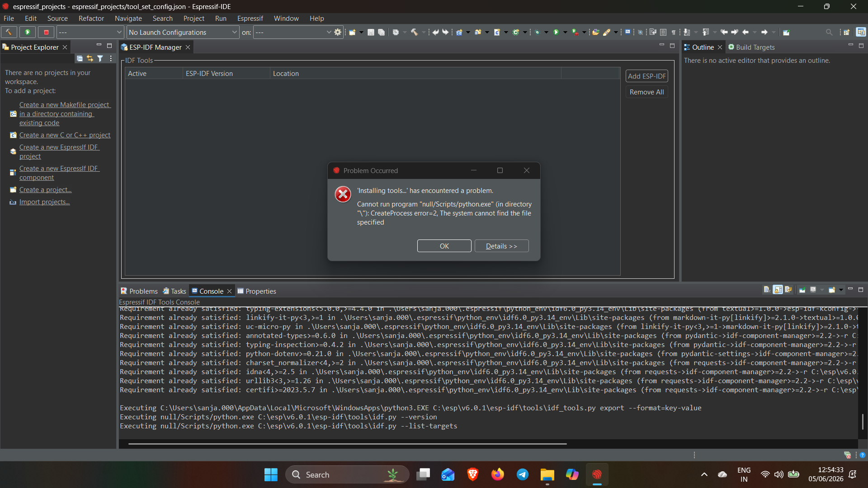The height and width of the screenshot is (488, 868).
Task: Click Import projects link
Action: pyautogui.click(x=44, y=202)
